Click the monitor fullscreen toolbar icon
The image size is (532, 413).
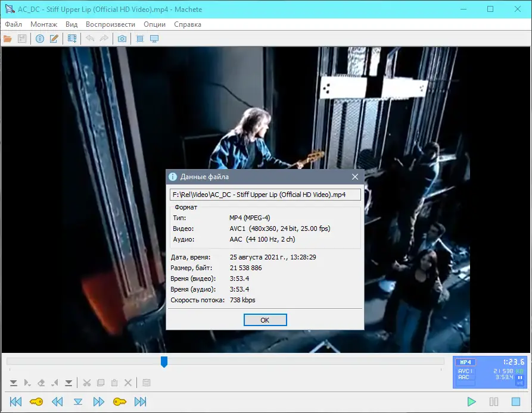click(154, 39)
